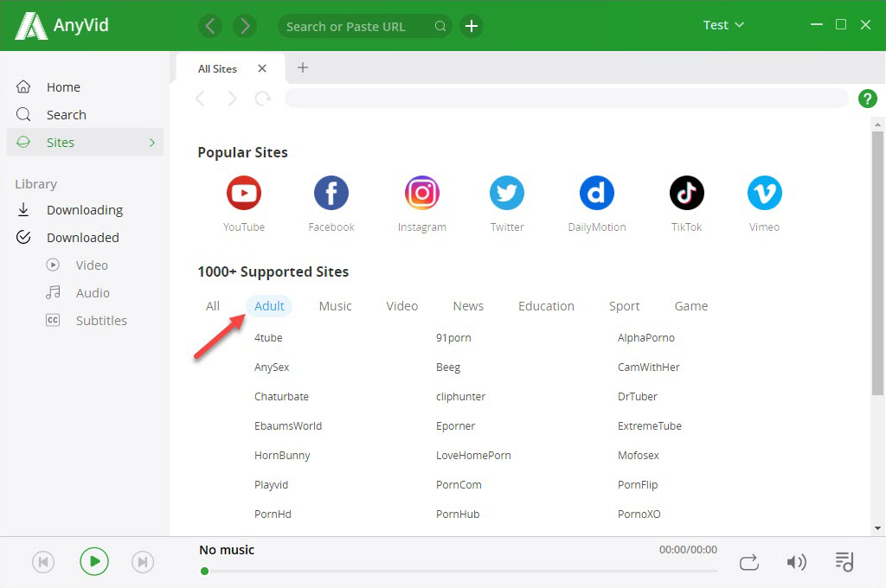
Task: Open the Vimeo site icon
Action: coord(765,193)
